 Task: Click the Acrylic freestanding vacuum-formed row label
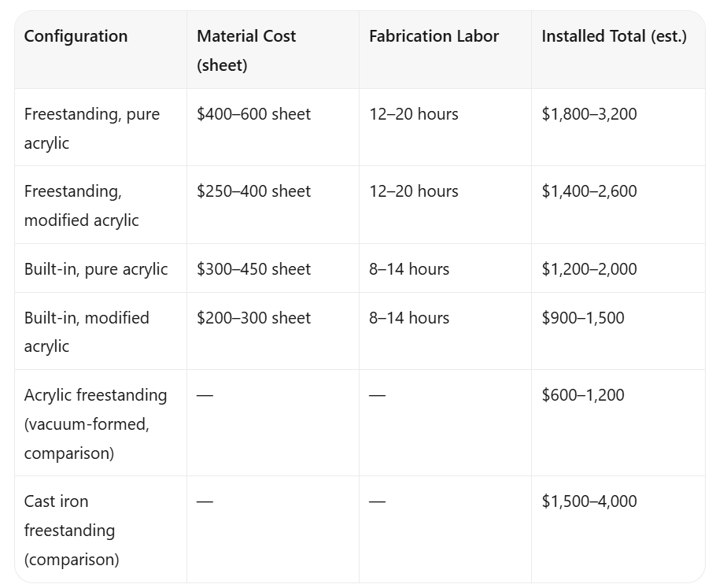click(x=95, y=423)
